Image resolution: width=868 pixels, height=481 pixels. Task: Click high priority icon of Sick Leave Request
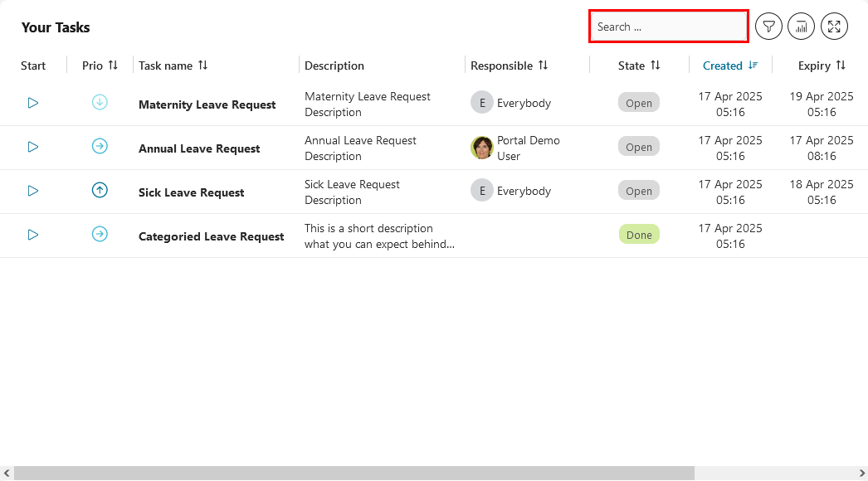100,191
